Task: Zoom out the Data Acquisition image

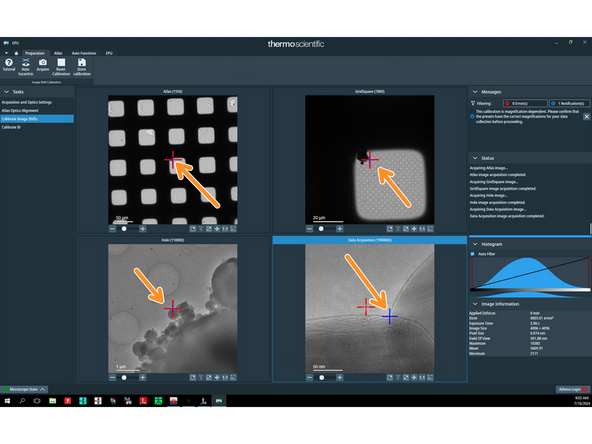Action: tap(310, 378)
